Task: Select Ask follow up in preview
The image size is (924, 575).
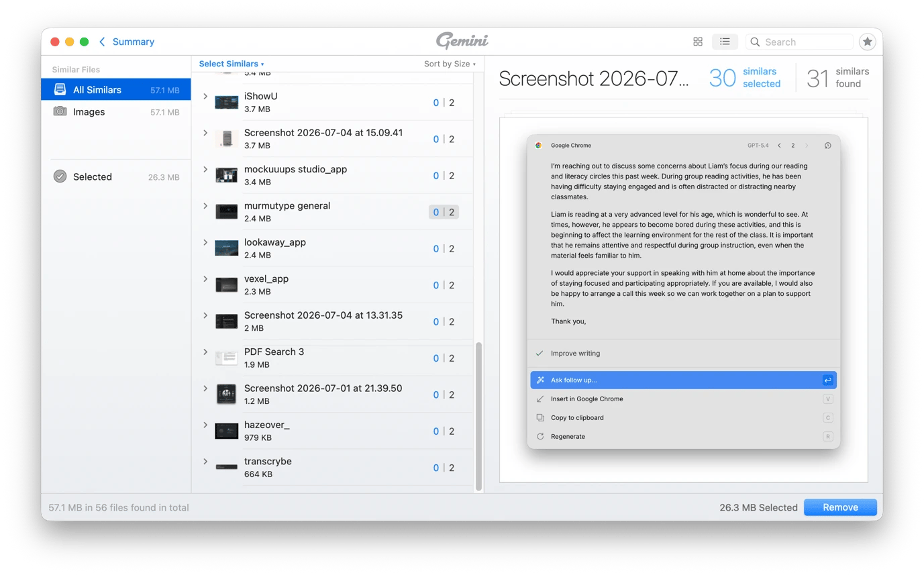Action: (x=683, y=380)
